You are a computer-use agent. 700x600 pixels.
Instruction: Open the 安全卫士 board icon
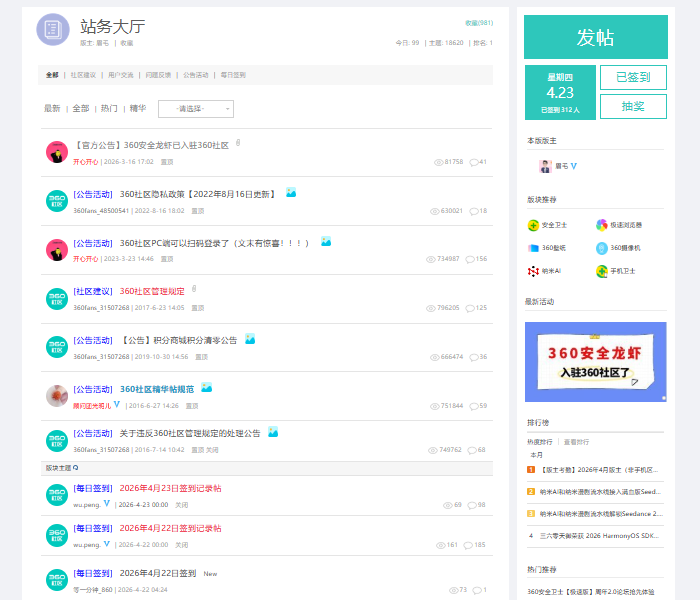click(533, 225)
